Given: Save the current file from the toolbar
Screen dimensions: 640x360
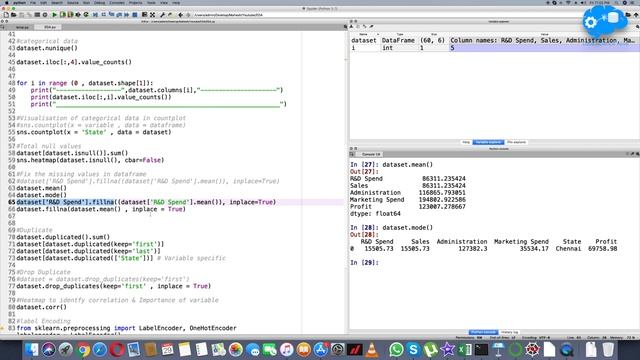Looking at the screenshot, I should 22,15.
